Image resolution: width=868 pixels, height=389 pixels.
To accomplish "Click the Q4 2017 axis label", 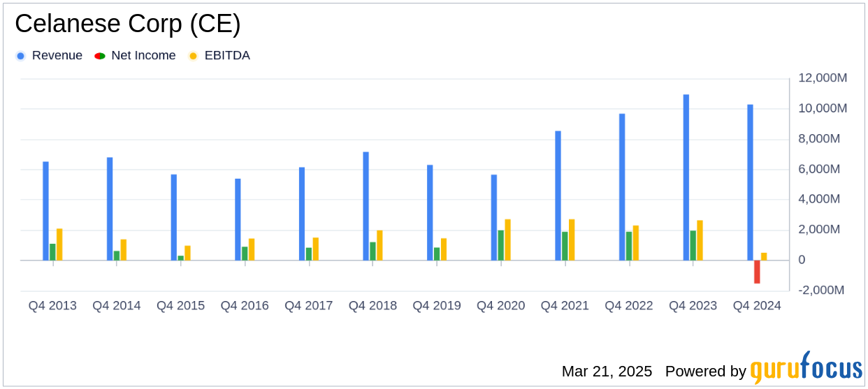I will coord(308,306).
